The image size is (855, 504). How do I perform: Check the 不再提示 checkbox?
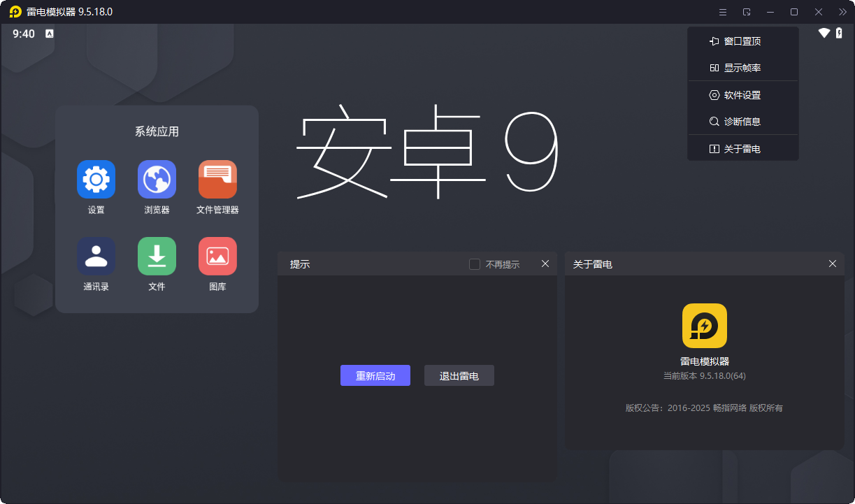tap(475, 264)
